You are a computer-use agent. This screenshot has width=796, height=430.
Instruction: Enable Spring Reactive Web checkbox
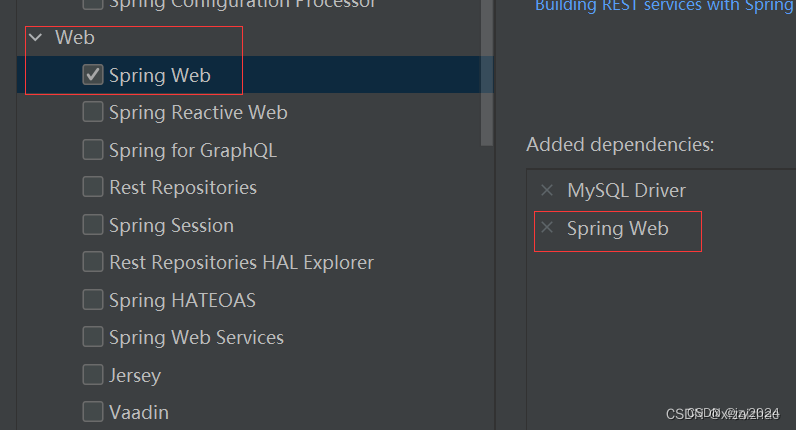(93, 112)
